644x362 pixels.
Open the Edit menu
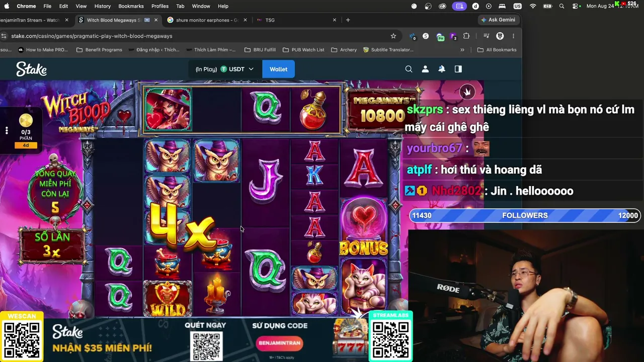(63, 6)
